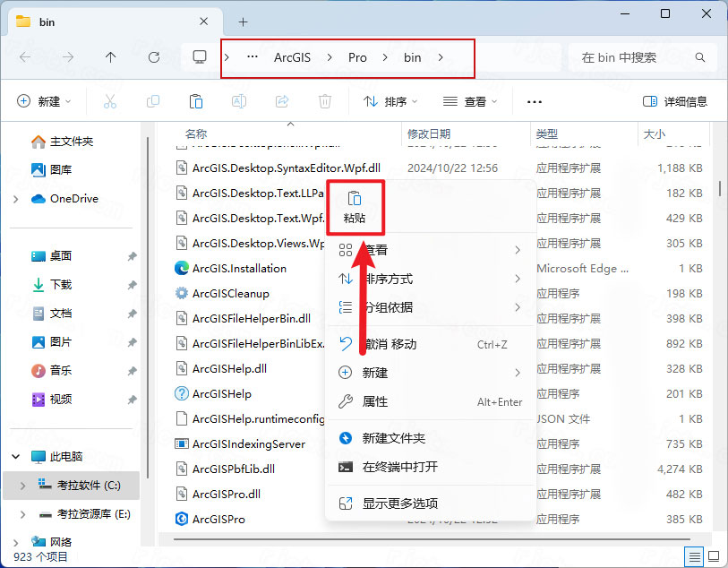Expand the 考拉资源库 (E:) drive node
728x568 pixels.
tap(22, 514)
